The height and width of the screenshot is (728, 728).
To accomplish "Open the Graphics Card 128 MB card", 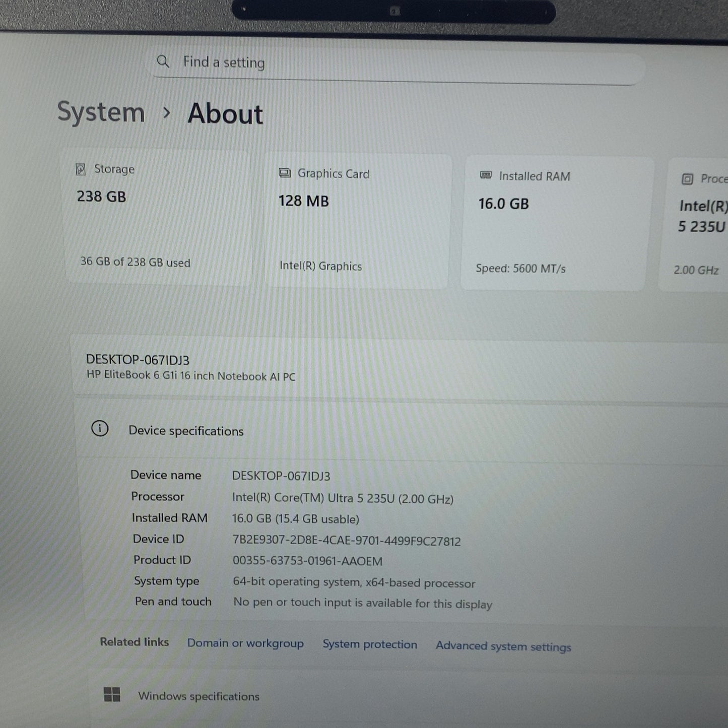I will pos(357,221).
